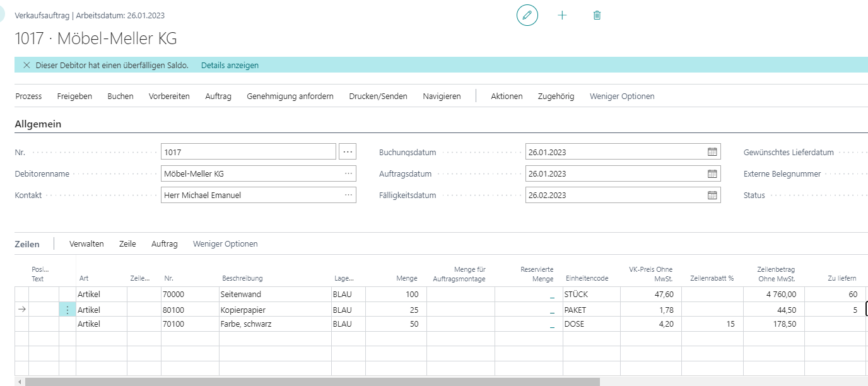
Task: Click the plus icon to create new order
Action: click(562, 15)
